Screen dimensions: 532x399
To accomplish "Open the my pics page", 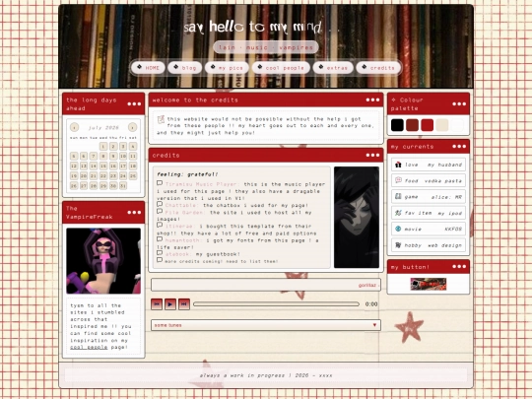I will 227,68.
